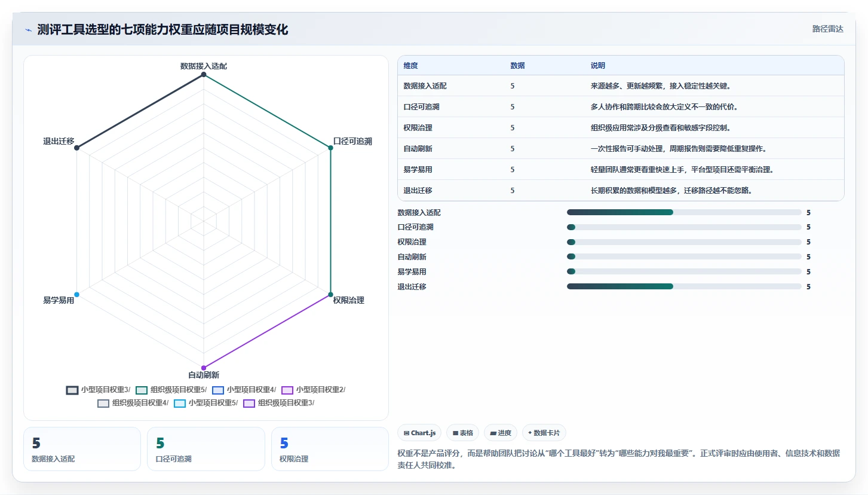Viewport: 868px width, 495px height.
Task: Click the 口径可追溯 progress bar
Action: click(684, 227)
